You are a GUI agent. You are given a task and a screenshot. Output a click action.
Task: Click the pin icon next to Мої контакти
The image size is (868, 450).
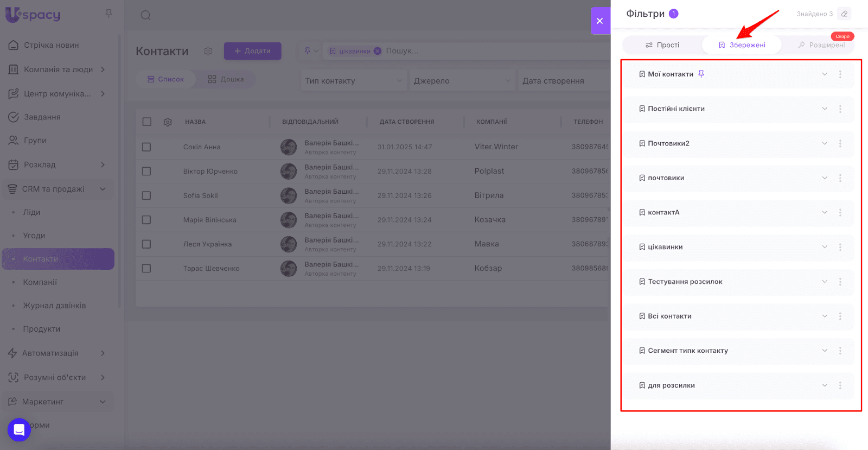[701, 74]
